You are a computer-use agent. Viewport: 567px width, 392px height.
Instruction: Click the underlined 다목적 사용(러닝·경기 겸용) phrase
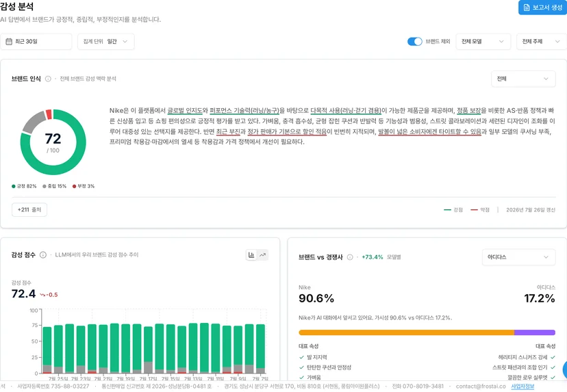(x=346, y=111)
